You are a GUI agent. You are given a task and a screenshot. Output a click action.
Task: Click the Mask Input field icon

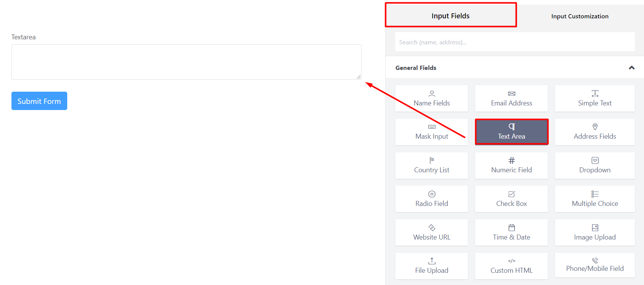pyautogui.click(x=431, y=132)
